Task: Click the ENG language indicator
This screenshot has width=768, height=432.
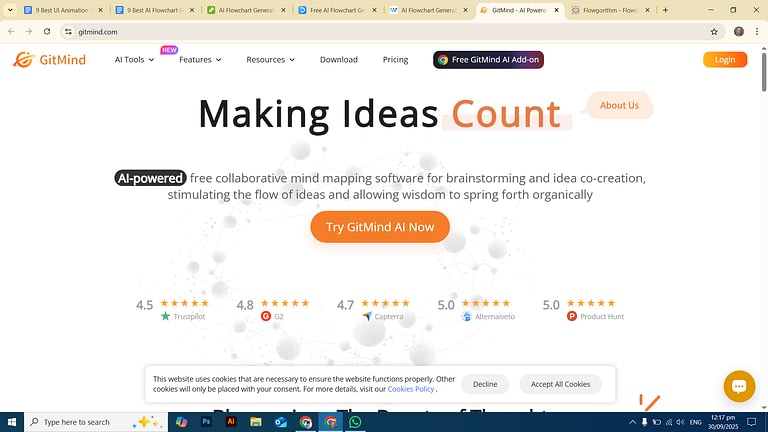Action: pyautogui.click(x=696, y=422)
